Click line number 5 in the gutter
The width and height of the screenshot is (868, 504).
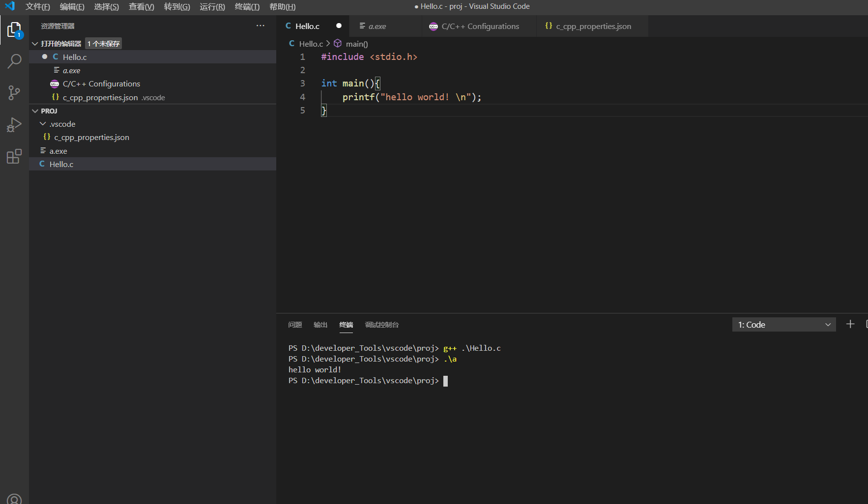tap(303, 111)
